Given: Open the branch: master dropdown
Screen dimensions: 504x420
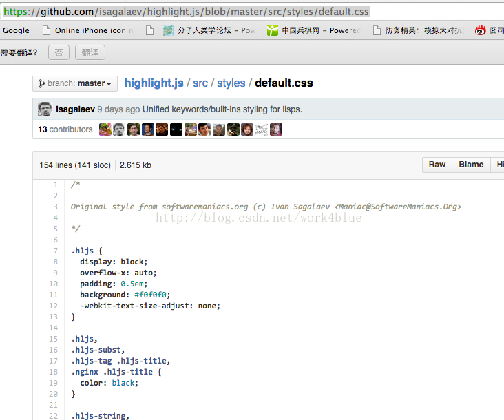Looking at the screenshot, I should pos(75,83).
